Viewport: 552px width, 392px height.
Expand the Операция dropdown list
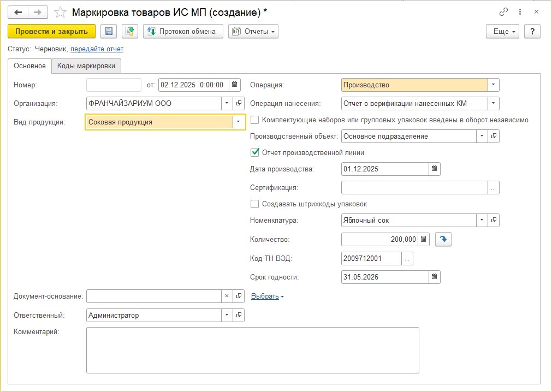(494, 85)
